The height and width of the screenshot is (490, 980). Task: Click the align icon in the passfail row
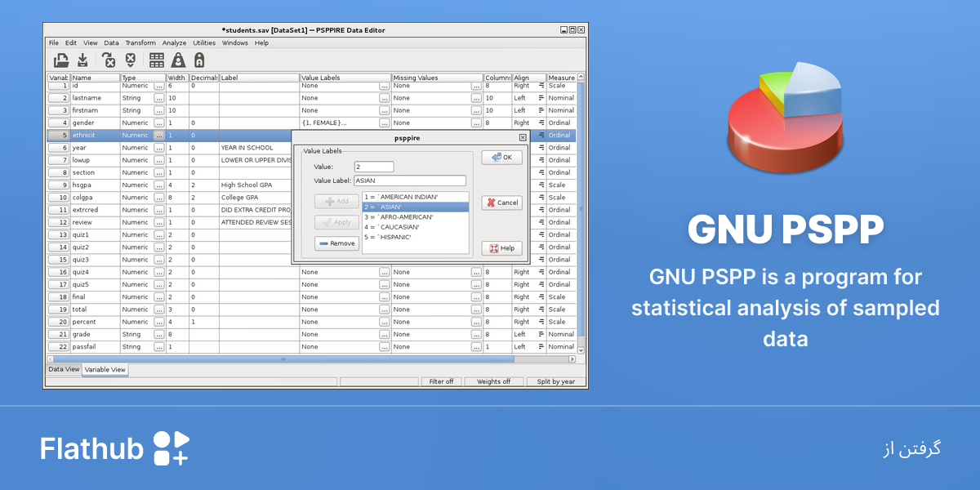[541, 347]
